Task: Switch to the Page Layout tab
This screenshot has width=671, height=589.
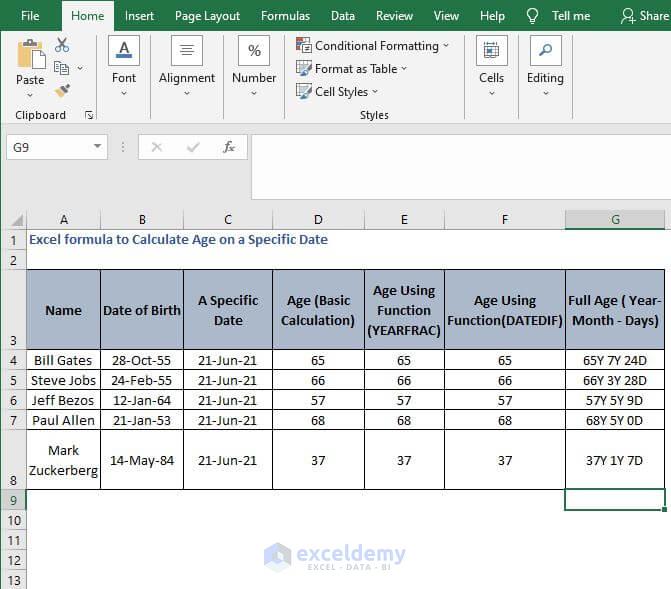Action: pos(207,16)
